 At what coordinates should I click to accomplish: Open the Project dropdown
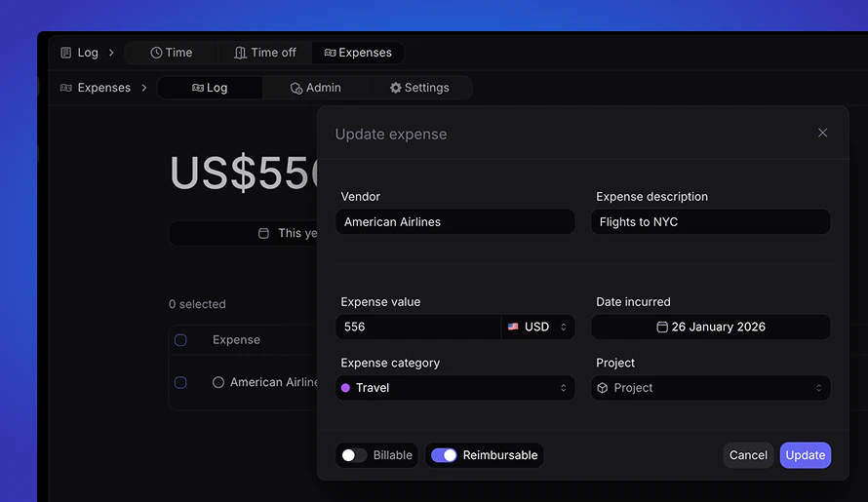coord(711,387)
